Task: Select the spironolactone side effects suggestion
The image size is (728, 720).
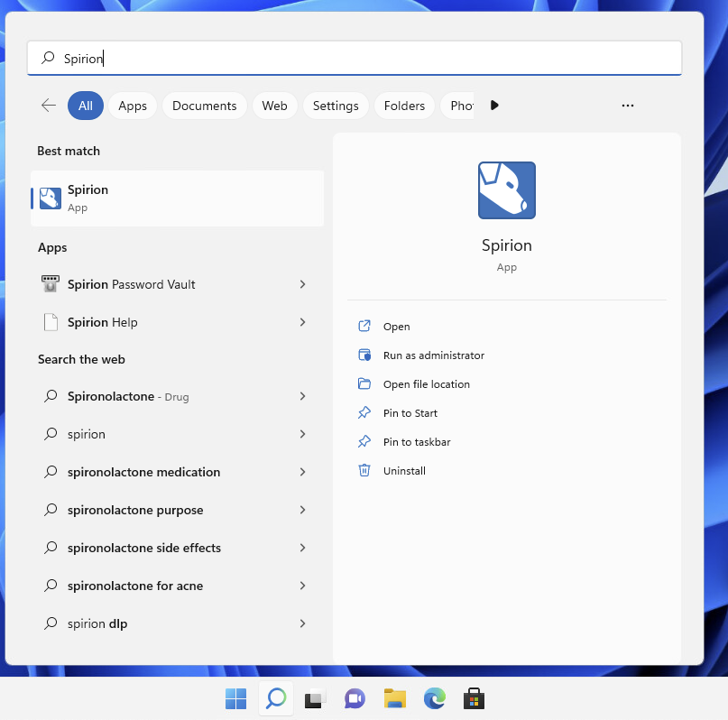Action: click(177, 548)
